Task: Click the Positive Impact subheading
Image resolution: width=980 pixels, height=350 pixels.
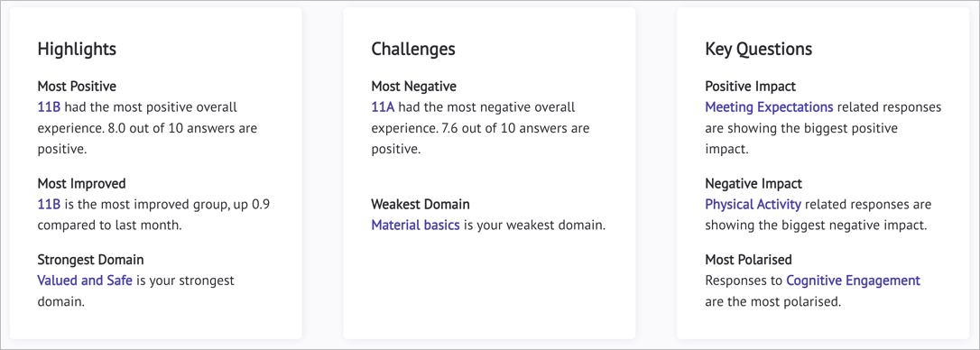Action: tap(751, 87)
